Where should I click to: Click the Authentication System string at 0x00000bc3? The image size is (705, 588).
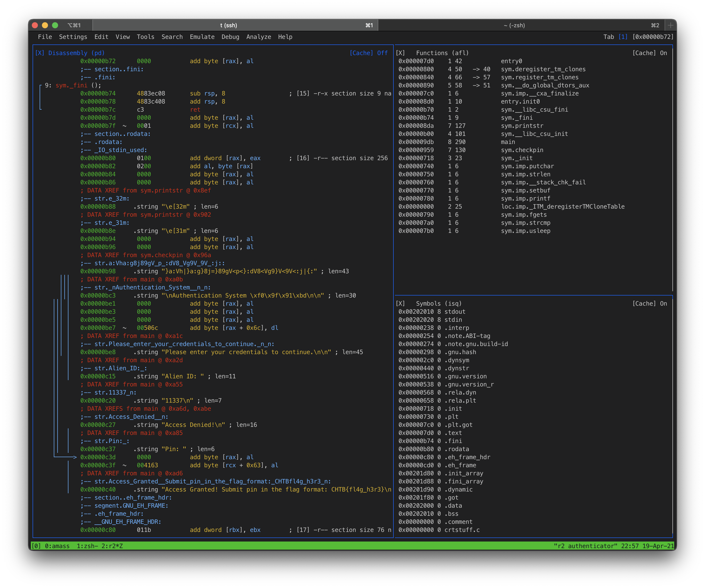218,295
